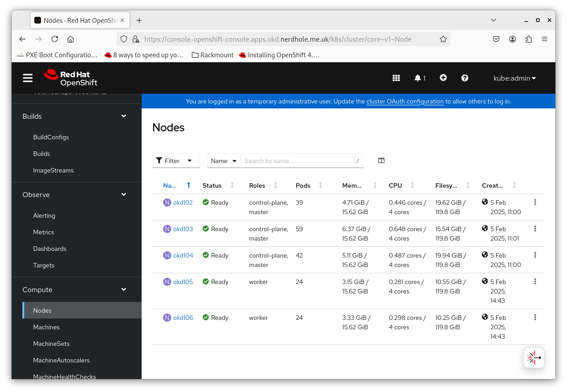Open kebab actions menu for okd105

tap(535, 281)
